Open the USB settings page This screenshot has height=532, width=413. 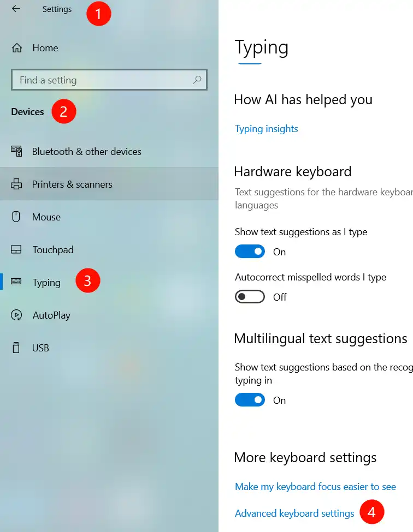[x=40, y=348]
